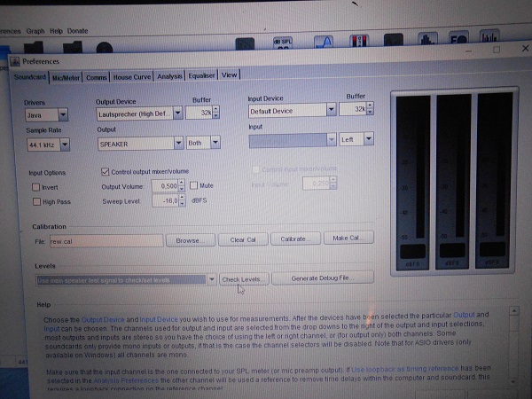Click the Generate Debug File... button

pyautogui.click(x=323, y=278)
